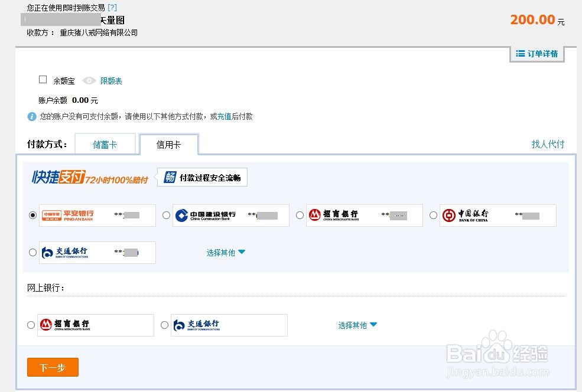Select the Ping An Bank radio button
The image size is (582, 392).
33,215
